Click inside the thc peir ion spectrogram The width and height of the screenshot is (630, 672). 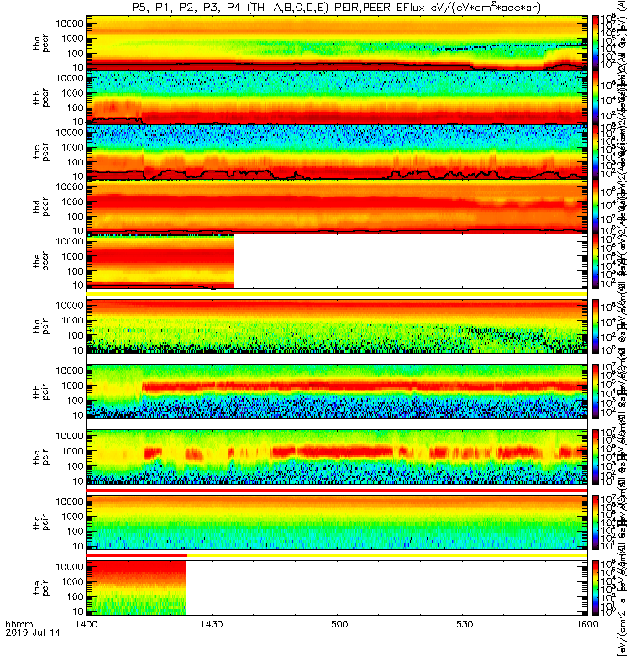337,457
